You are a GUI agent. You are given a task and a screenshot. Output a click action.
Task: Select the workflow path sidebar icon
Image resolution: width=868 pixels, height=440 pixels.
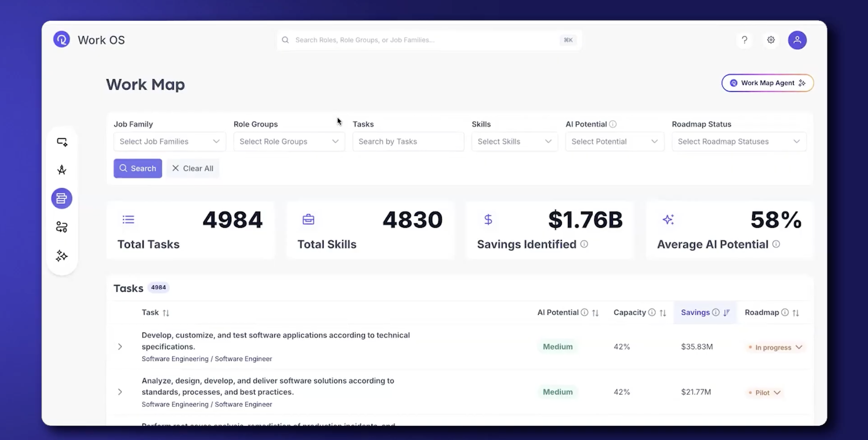pyautogui.click(x=62, y=227)
